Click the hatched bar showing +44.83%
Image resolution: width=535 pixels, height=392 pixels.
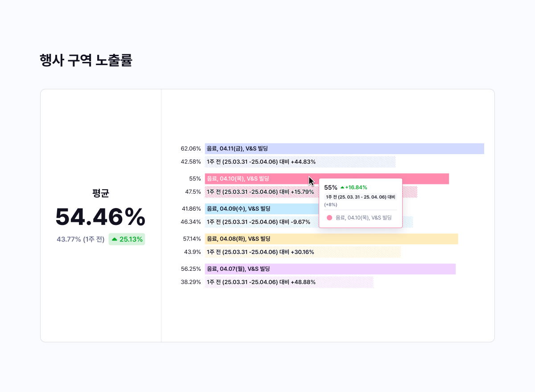pos(300,162)
